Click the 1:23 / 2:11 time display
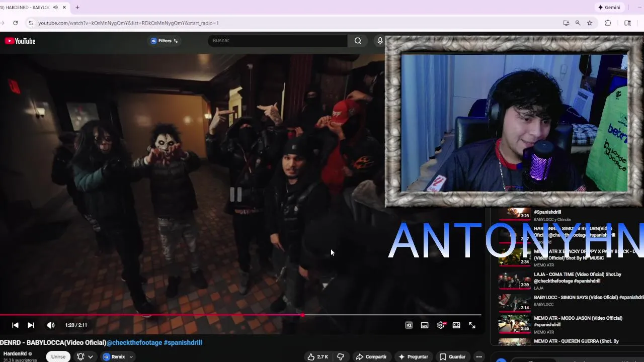The width and height of the screenshot is (644, 362). click(76, 325)
